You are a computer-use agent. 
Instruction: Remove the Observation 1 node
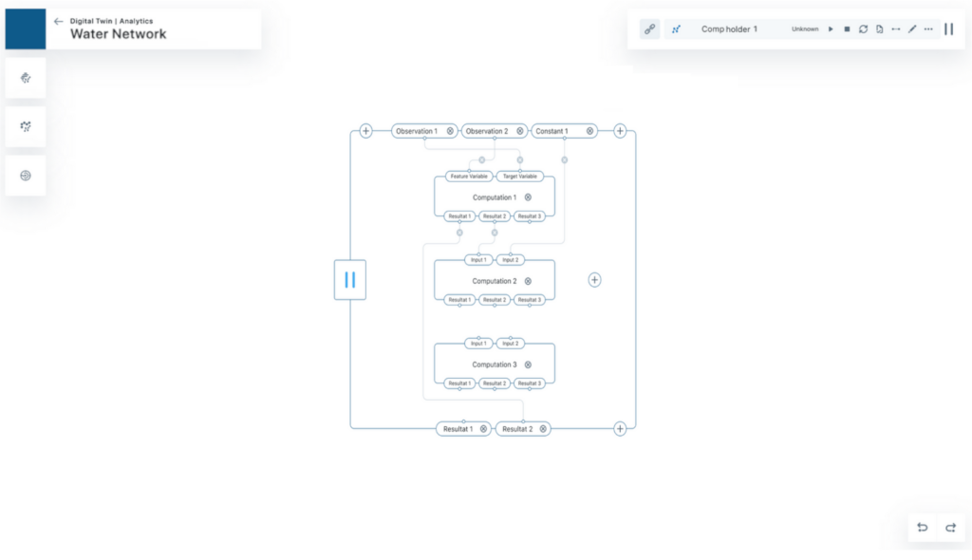(450, 131)
